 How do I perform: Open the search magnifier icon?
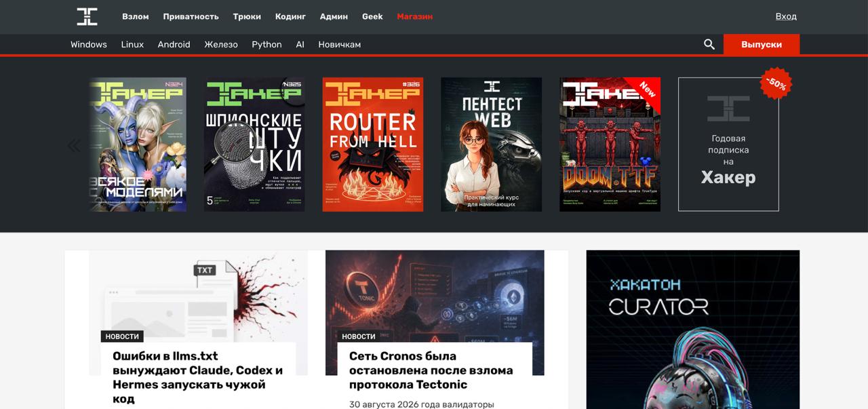(709, 44)
